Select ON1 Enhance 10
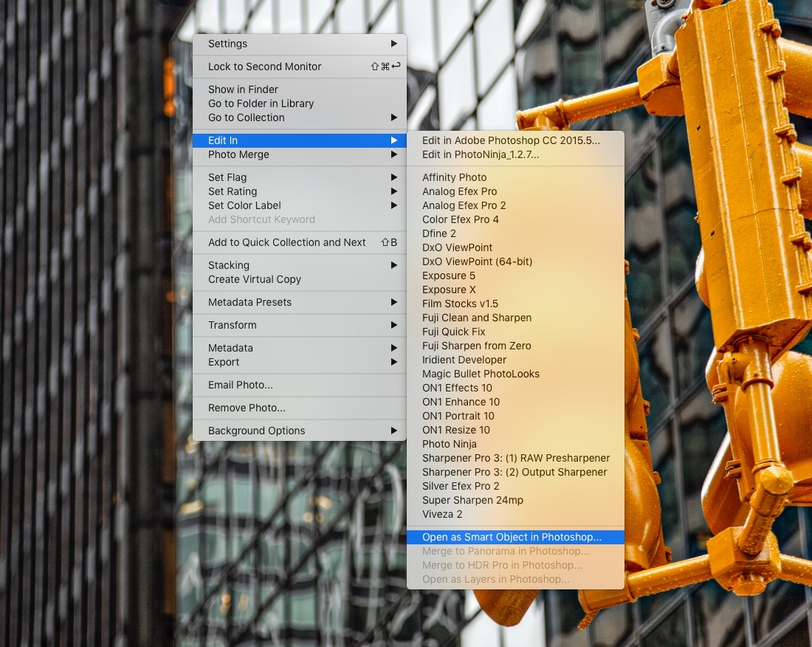Image resolution: width=812 pixels, height=647 pixels. tap(515, 402)
